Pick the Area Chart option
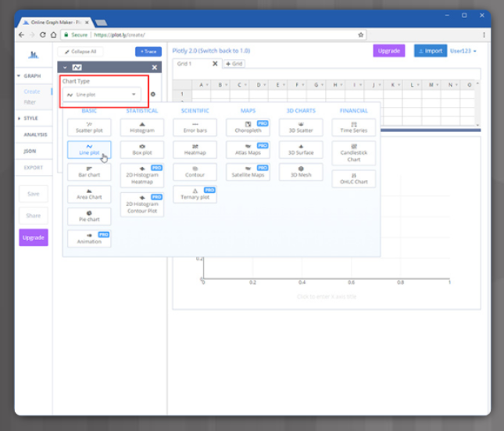The image size is (504, 431). [89, 194]
